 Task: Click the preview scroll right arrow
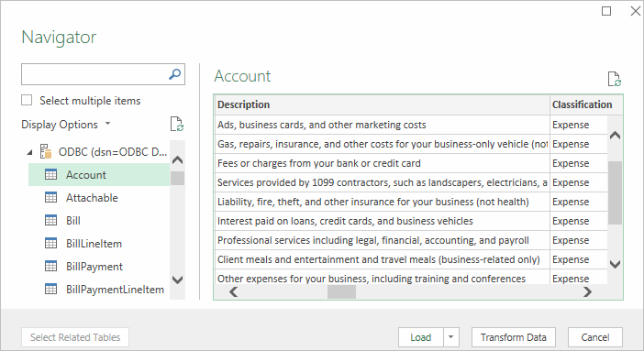(588, 291)
